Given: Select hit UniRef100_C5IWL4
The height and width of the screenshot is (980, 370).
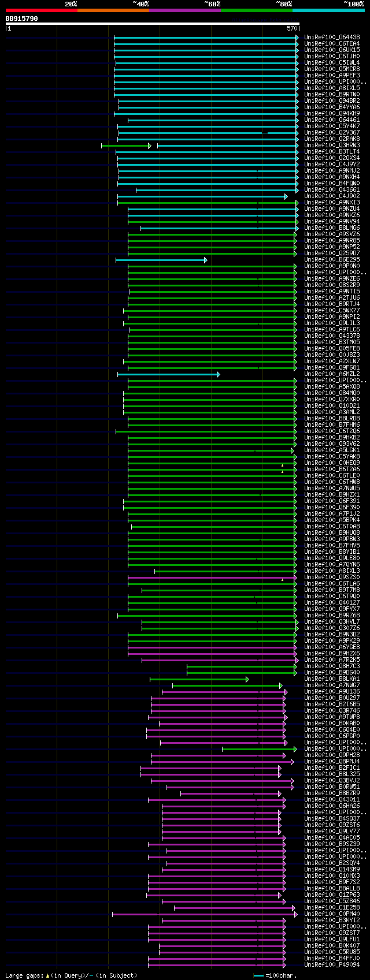Looking at the screenshot, I should click(332, 62).
